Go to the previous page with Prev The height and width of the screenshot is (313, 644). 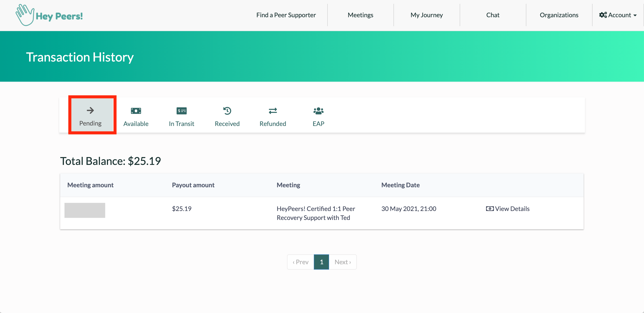(x=300, y=262)
